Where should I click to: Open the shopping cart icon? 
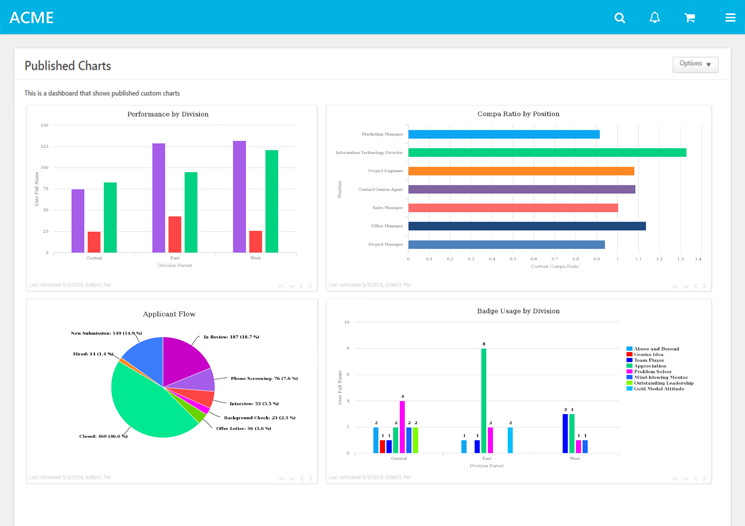tap(690, 18)
